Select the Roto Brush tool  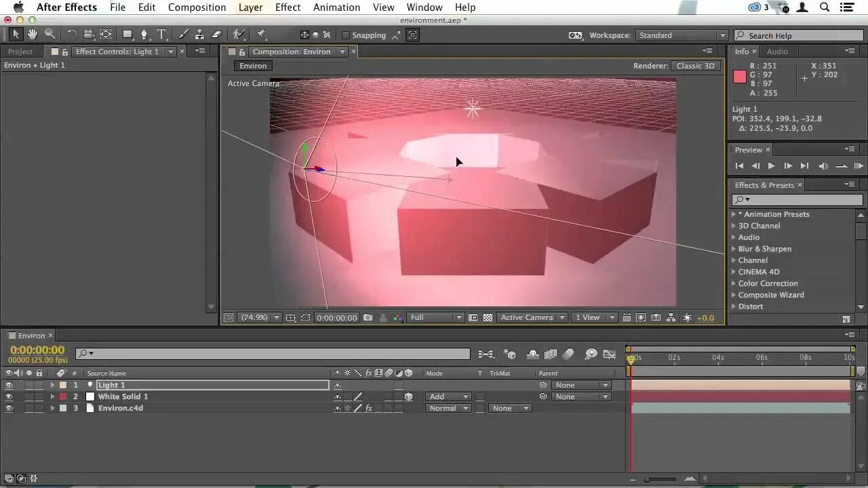click(x=239, y=35)
